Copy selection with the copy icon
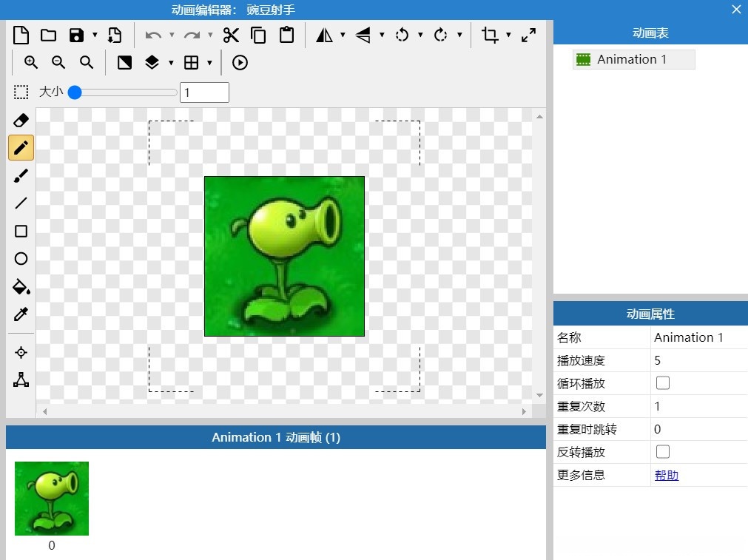 pos(258,36)
